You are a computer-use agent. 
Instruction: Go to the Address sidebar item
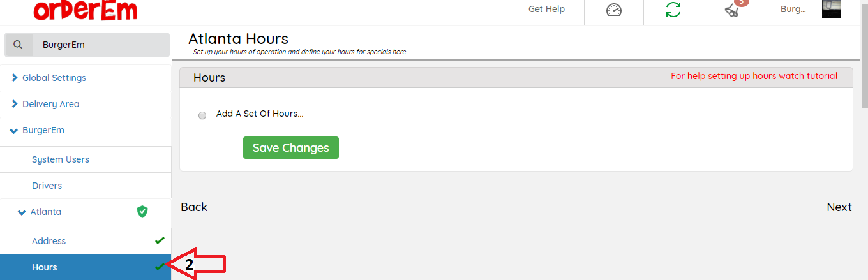coord(49,241)
